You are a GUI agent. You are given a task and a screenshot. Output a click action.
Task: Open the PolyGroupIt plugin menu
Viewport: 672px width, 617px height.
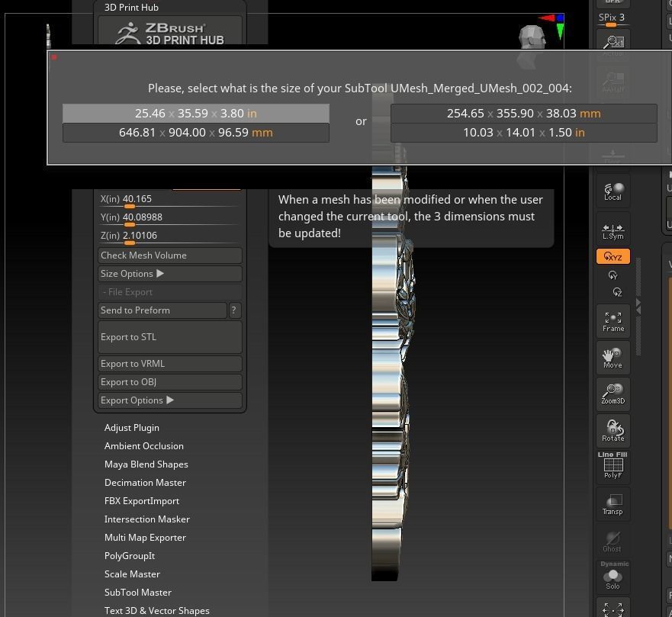coord(130,556)
